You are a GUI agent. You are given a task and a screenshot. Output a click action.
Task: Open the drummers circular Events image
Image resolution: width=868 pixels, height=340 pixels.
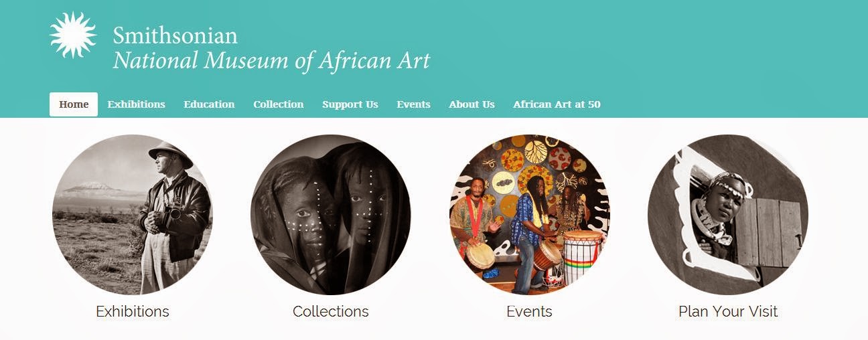(x=529, y=214)
